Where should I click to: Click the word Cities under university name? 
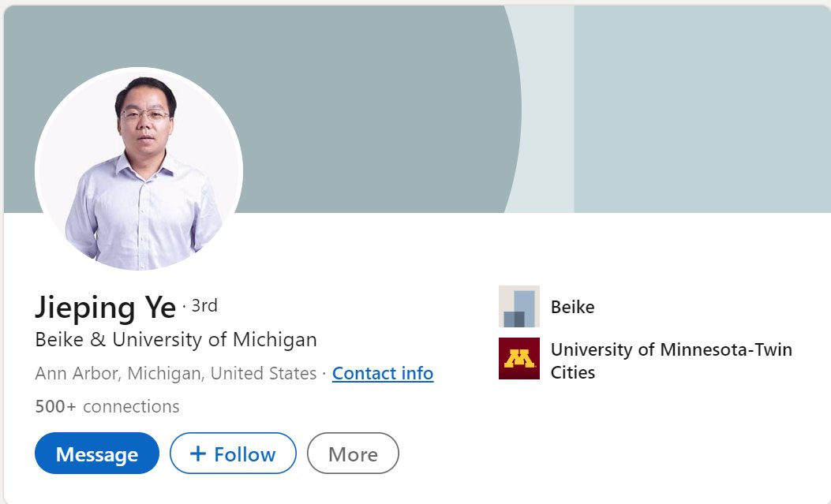tap(572, 371)
